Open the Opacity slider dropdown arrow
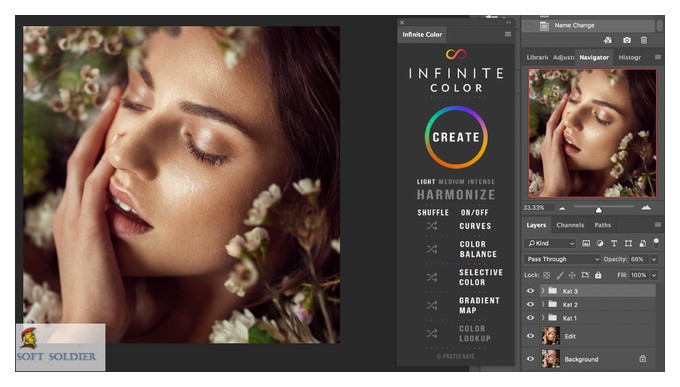The width and height of the screenshot is (680, 387). pyautogui.click(x=654, y=259)
